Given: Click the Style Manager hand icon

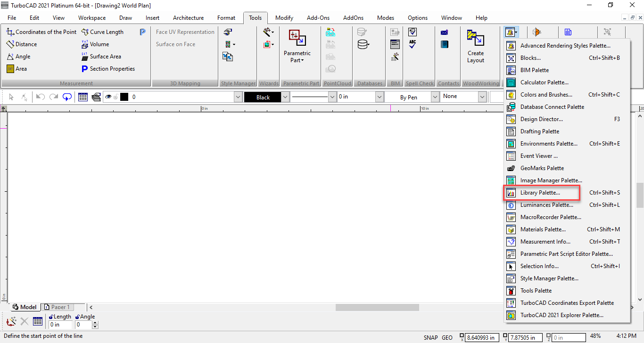Looking at the screenshot, I should (228, 32).
